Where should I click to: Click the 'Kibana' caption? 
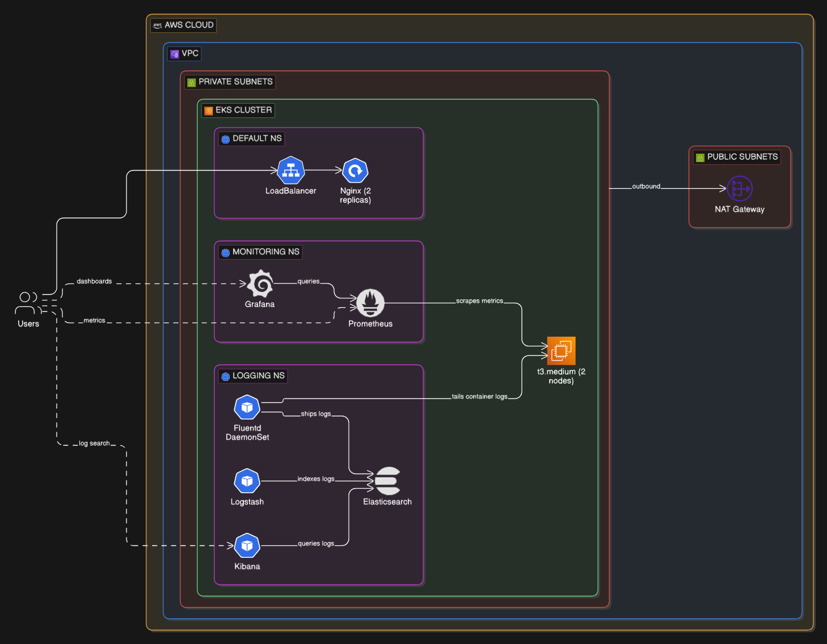tap(247, 566)
